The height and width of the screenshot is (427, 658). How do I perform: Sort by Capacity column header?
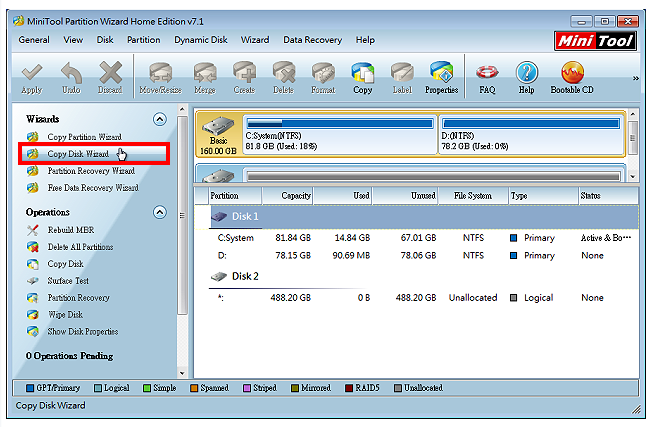(x=287, y=196)
